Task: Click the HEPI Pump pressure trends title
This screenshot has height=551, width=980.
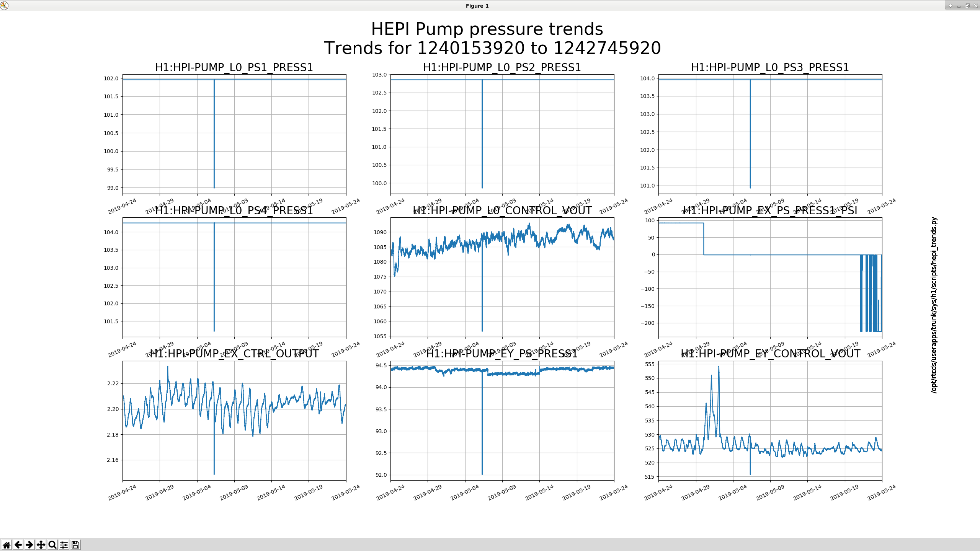Action: coord(487,29)
